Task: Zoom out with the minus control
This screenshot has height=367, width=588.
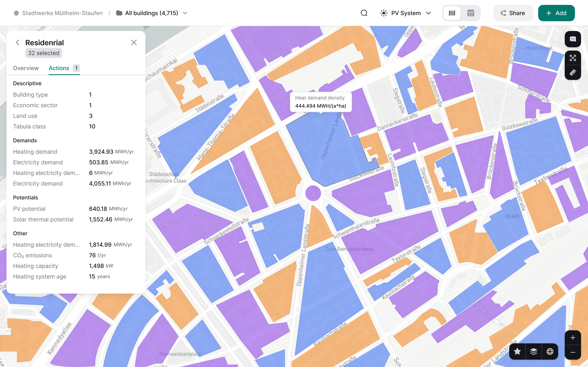Action: click(573, 353)
